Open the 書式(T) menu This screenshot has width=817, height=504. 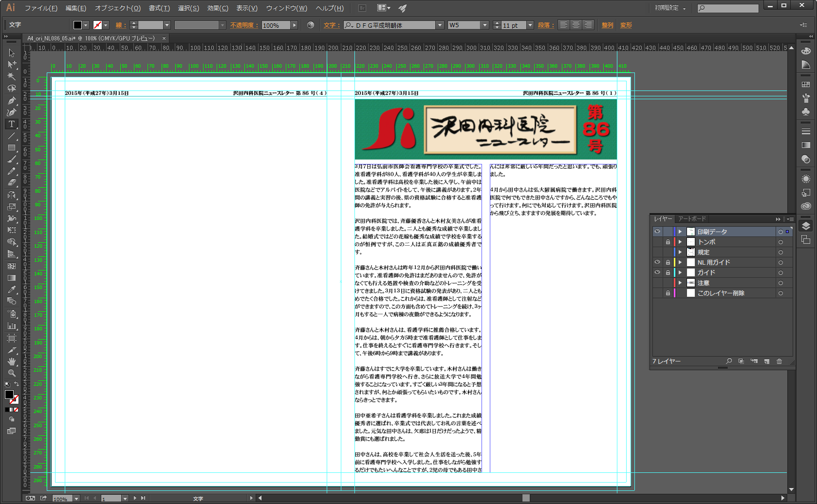coord(160,8)
